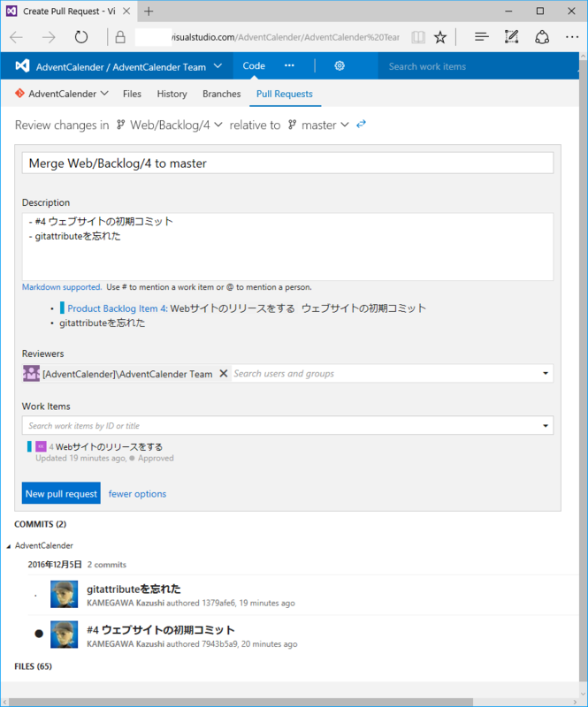The image size is (588, 707).
Task: Open a new browser tab
Action: click(x=149, y=11)
